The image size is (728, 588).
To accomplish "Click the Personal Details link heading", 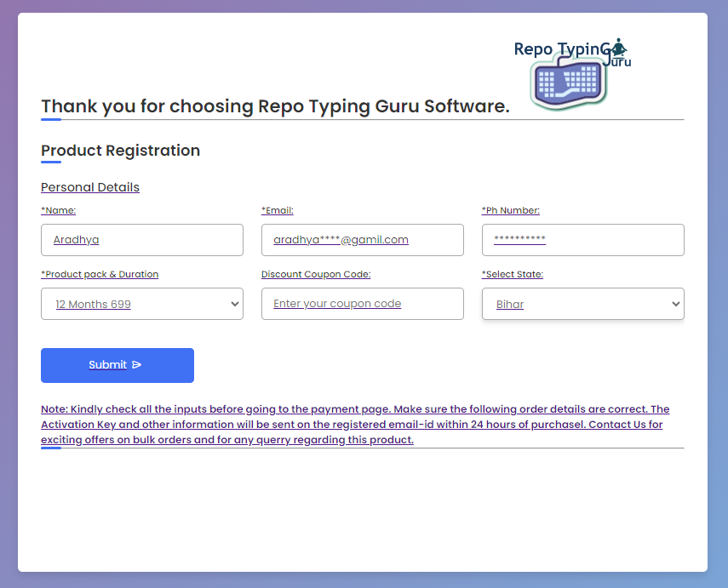I will [x=90, y=187].
